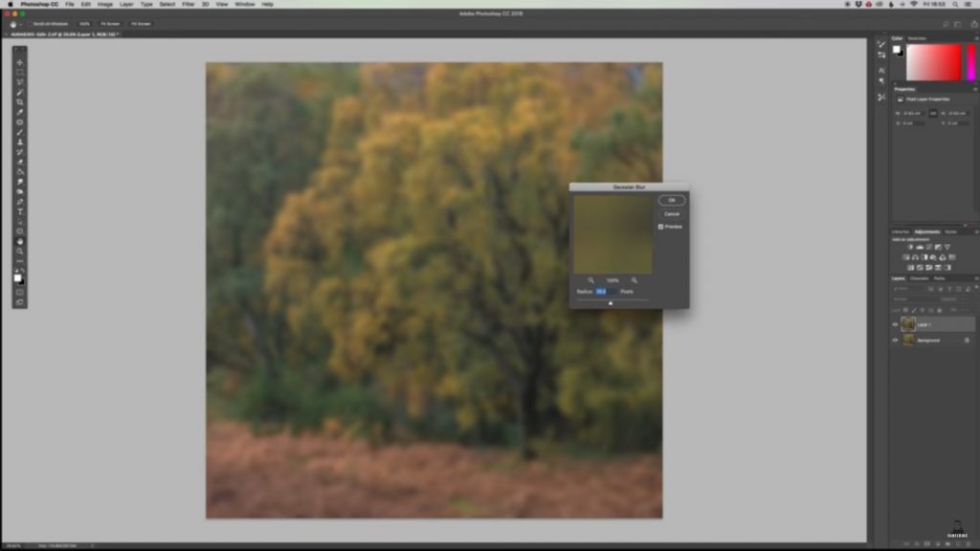Open the Adjustments panel menu
This screenshot has width=980, height=551.
pyautogui.click(x=976, y=231)
